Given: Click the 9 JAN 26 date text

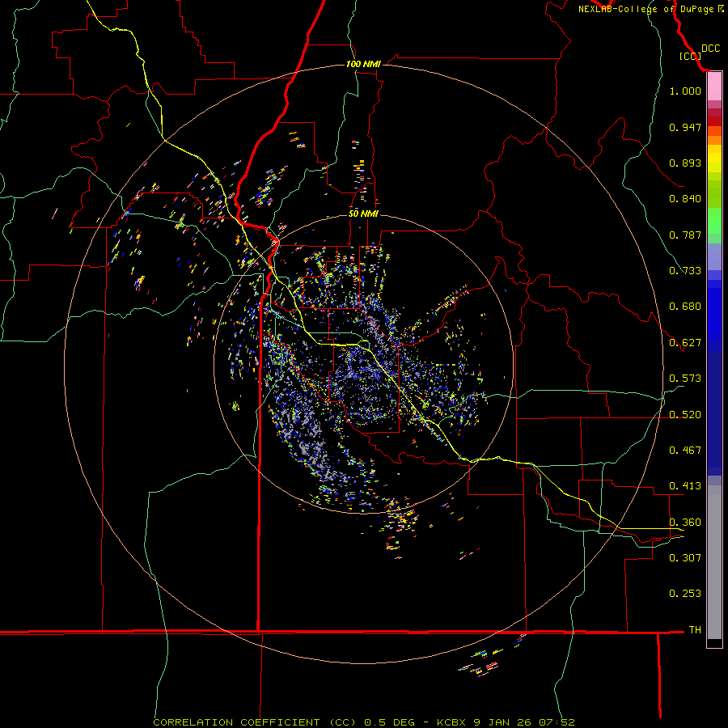Looking at the screenshot, I should click(x=502, y=722).
